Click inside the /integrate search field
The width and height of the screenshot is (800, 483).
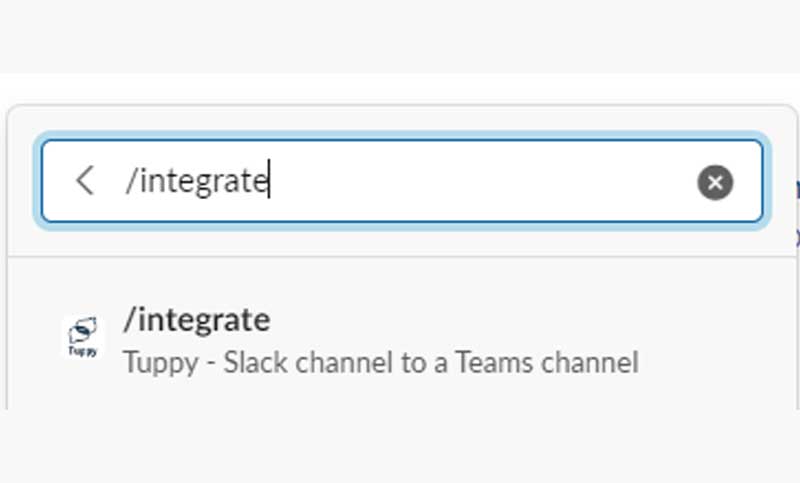pyautogui.click(x=402, y=181)
